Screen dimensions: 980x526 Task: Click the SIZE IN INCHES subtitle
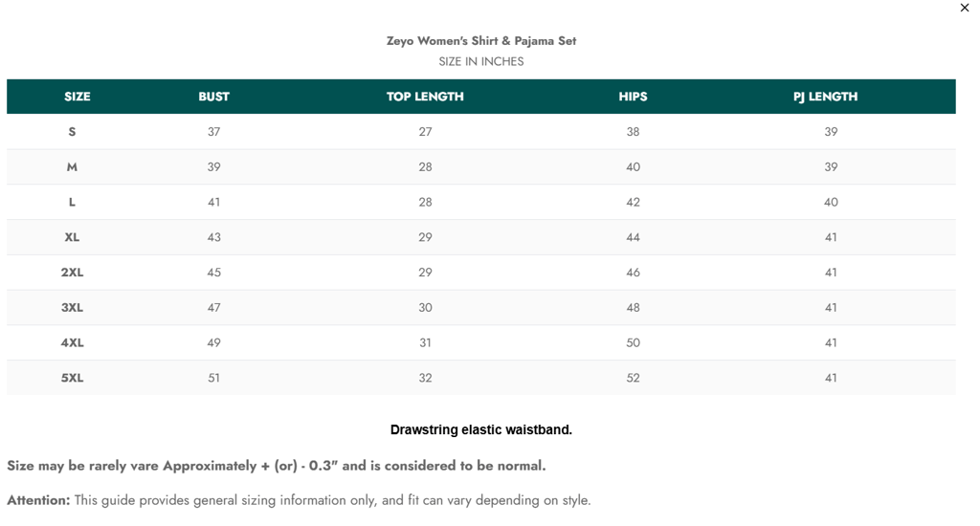(480, 61)
